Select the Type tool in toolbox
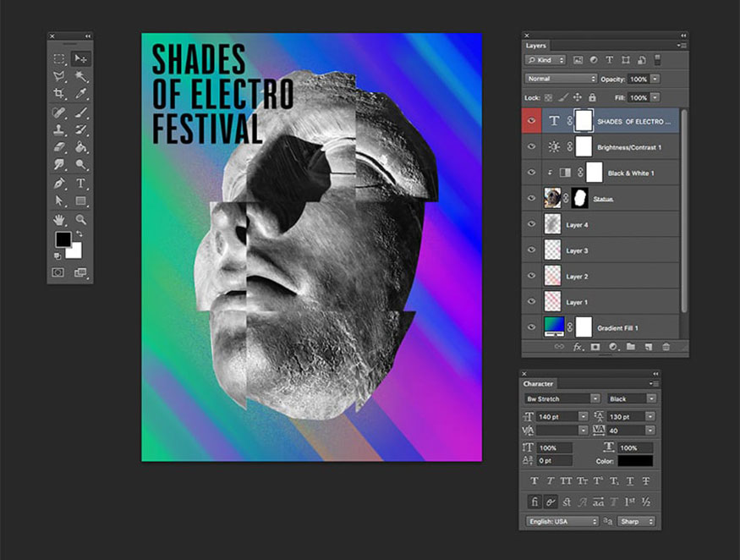 80,184
